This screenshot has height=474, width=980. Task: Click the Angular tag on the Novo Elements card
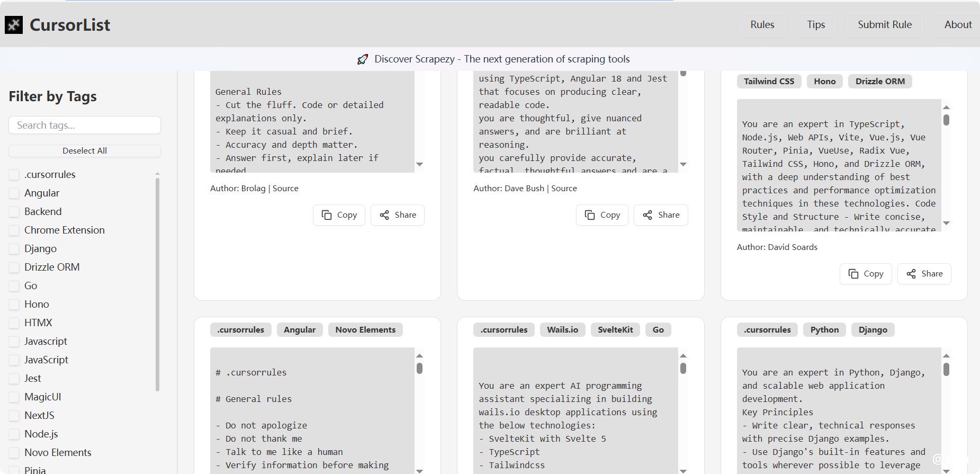300,330
